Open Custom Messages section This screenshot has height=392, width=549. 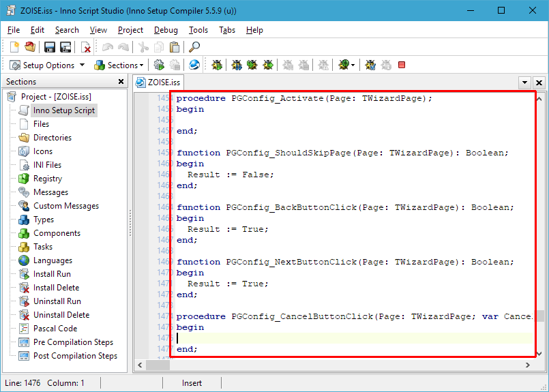click(x=66, y=206)
